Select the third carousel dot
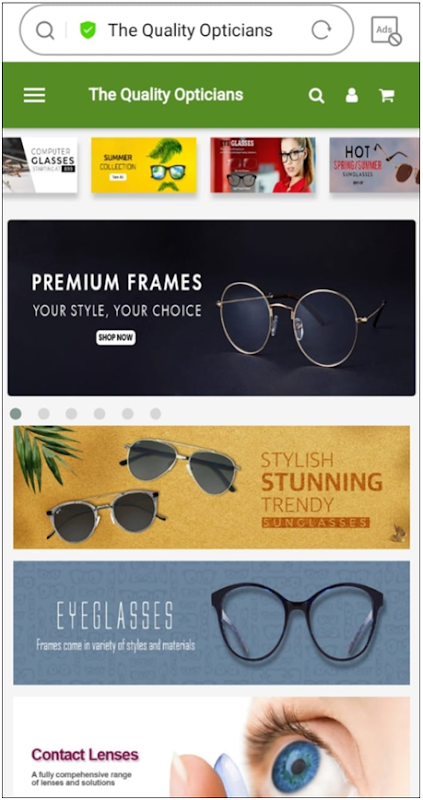 (x=71, y=413)
